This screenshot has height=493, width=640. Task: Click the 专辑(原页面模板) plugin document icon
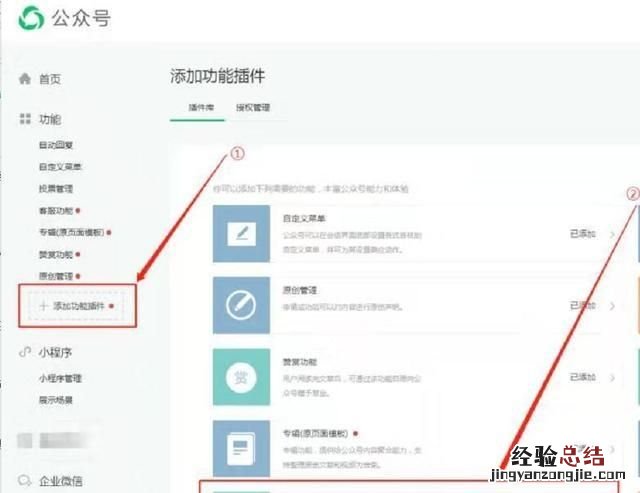click(x=241, y=448)
